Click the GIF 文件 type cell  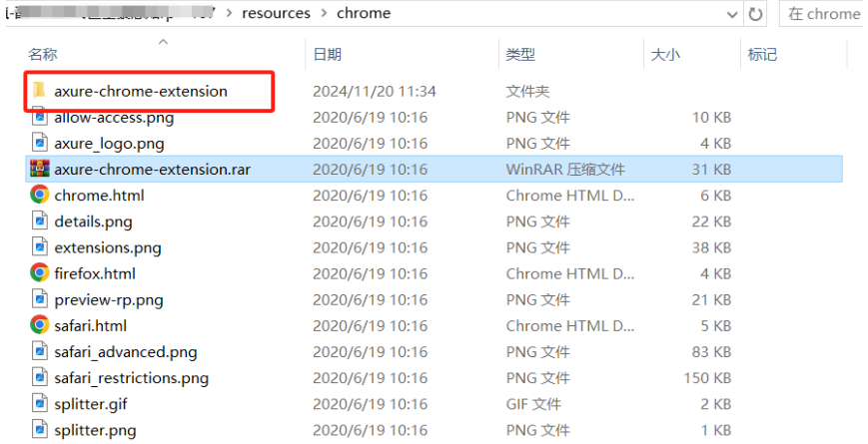point(533,404)
